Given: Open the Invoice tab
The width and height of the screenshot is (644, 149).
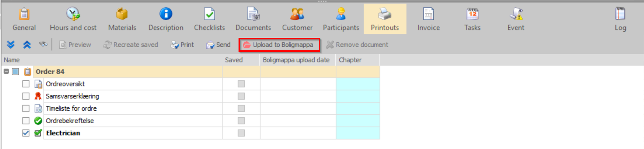Looking at the screenshot, I should tap(428, 19).
